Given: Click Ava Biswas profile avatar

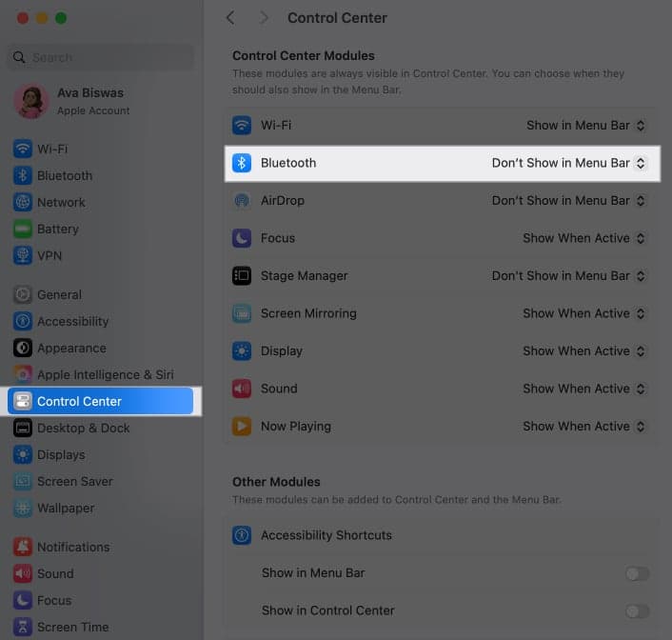Looking at the screenshot, I should tap(30, 101).
